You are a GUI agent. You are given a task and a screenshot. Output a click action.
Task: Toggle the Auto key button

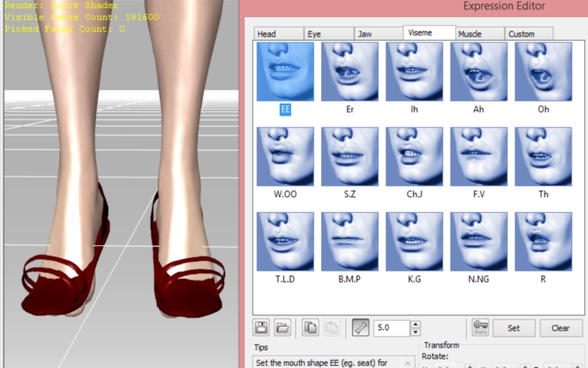click(x=481, y=328)
